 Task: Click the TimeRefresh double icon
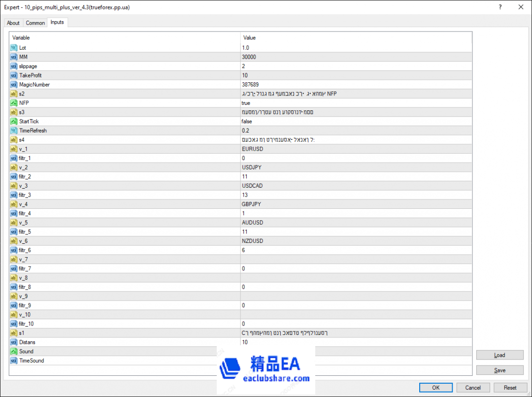pos(14,131)
